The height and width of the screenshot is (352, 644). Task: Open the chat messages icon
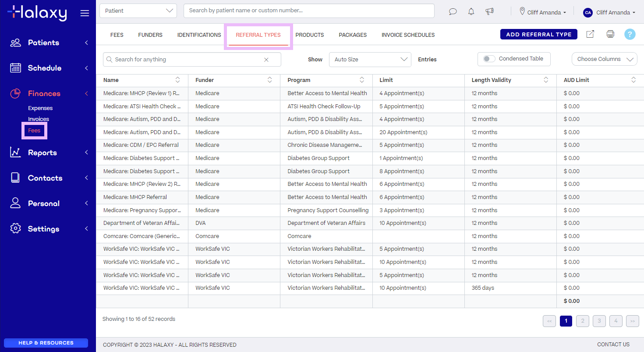(453, 12)
